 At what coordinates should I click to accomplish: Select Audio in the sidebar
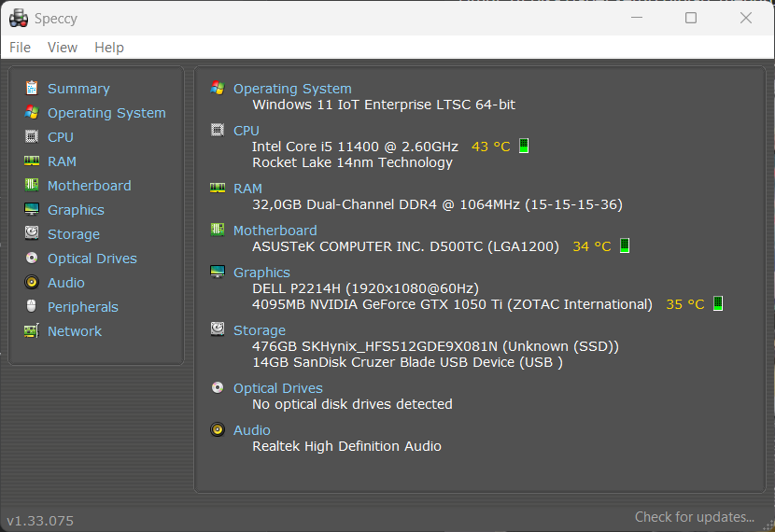[65, 283]
